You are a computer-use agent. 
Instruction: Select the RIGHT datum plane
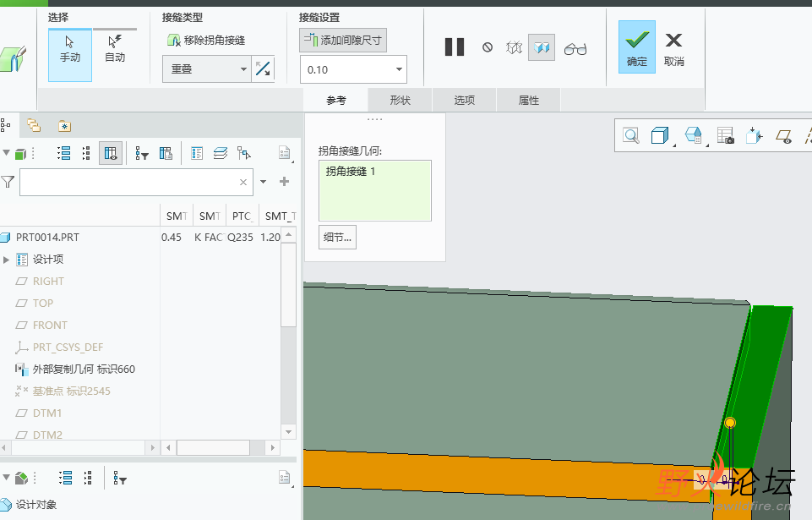click(x=48, y=281)
